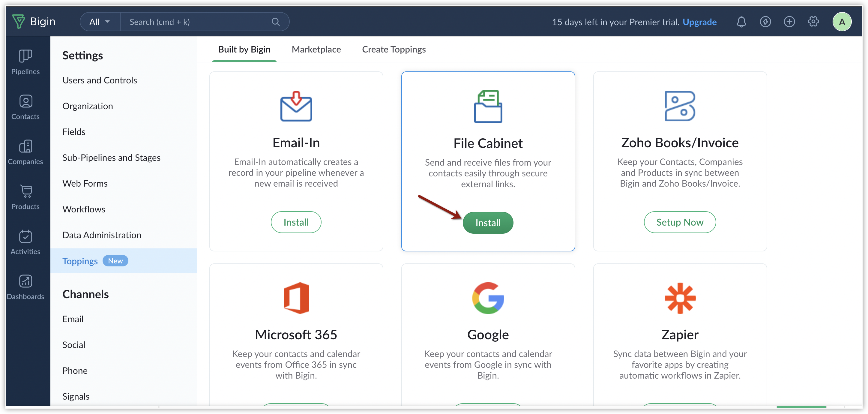Click the lightning bolt quick-action icon
The height and width of the screenshot is (414, 868).
coord(765,22)
